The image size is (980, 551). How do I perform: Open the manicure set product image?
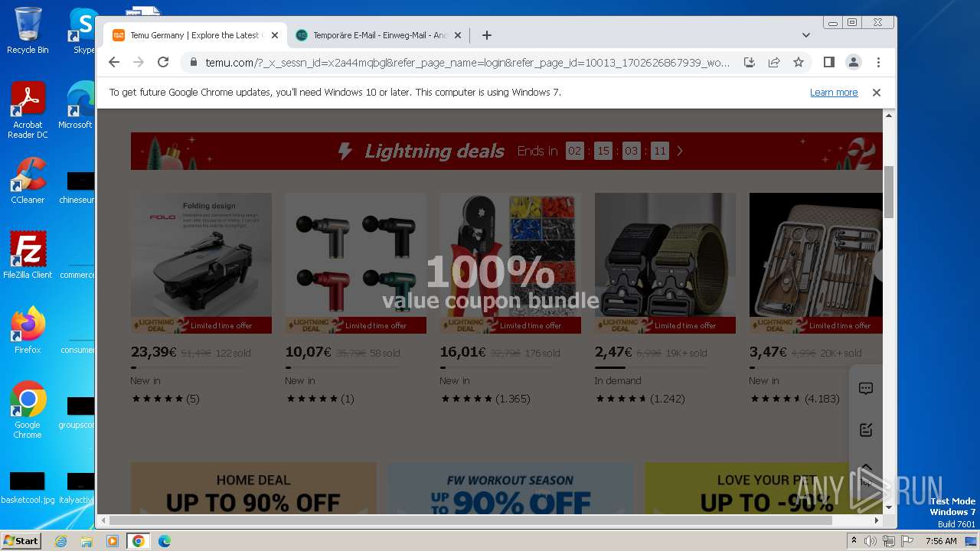click(x=816, y=262)
